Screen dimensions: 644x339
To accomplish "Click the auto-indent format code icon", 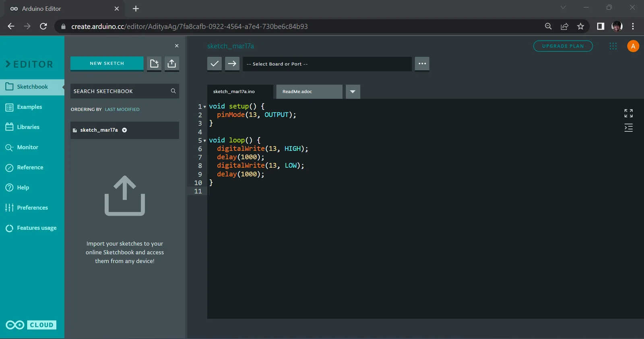I will (628, 128).
